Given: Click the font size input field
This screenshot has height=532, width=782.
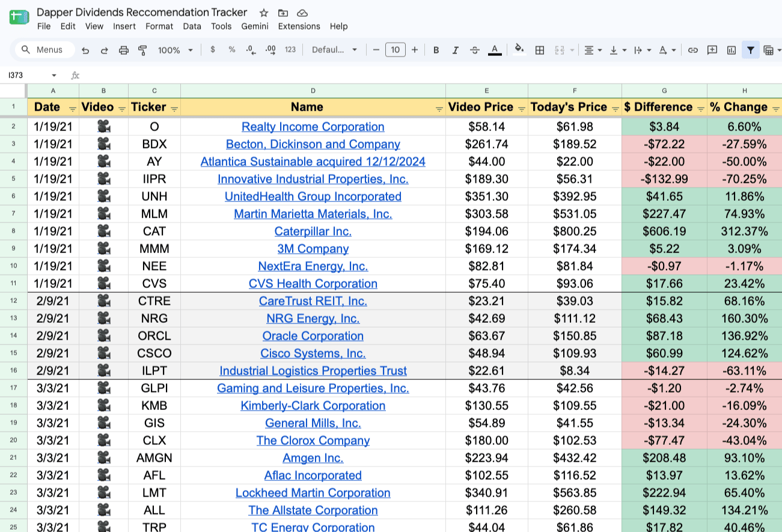Looking at the screenshot, I should tap(395, 50).
